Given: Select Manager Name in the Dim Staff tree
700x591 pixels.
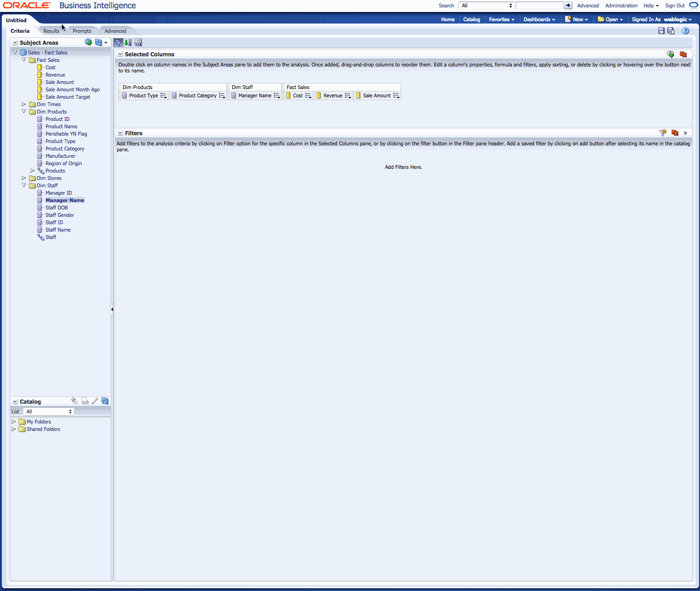Looking at the screenshot, I should tap(65, 200).
